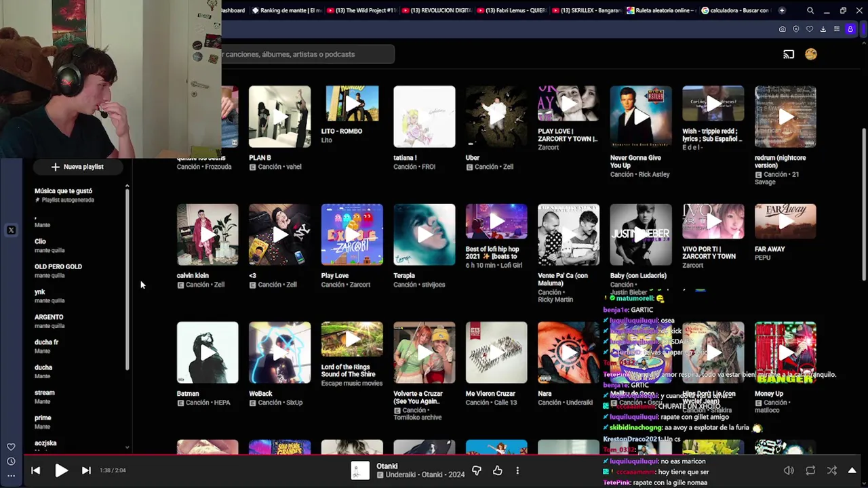Viewport: 868px width, 488px height.
Task: Switch to the SKRILLEX Bangarang browser tab
Action: pyautogui.click(x=587, y=10)
